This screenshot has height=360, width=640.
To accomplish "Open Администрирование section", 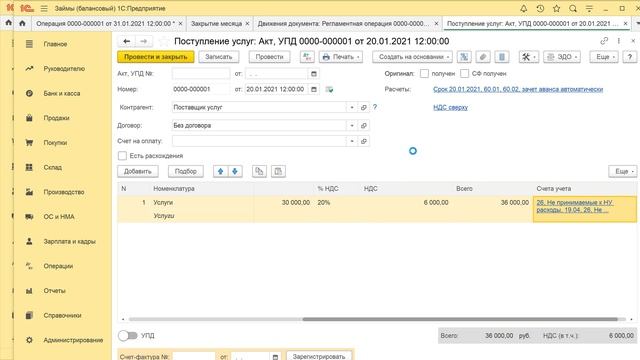I will tap(73, 340).
